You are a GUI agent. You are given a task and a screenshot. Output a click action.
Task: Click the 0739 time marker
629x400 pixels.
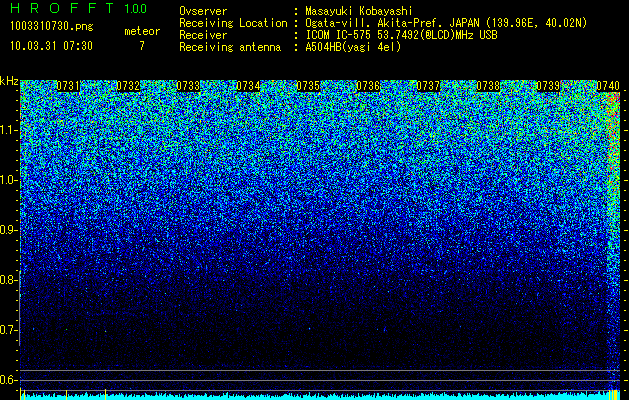[x=548, y=86]
